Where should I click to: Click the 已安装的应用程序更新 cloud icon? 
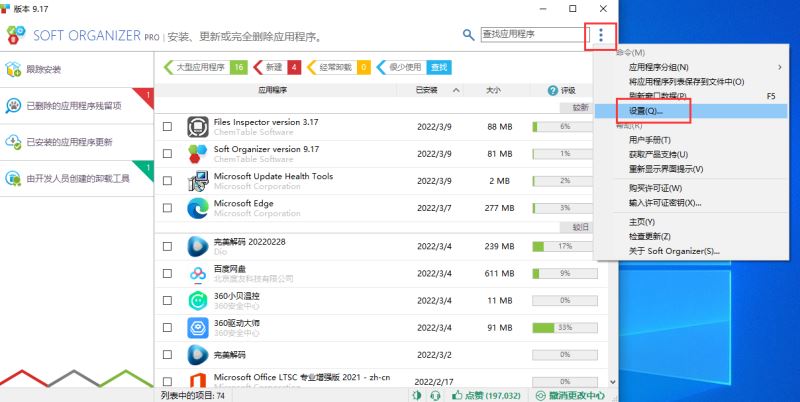tap(13, 142)
